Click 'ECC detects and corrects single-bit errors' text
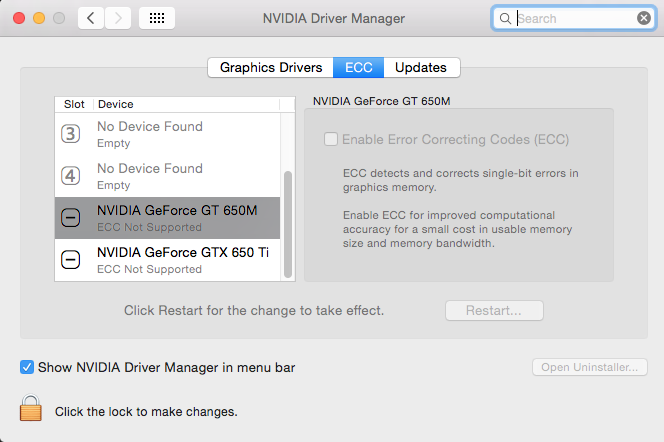The image size is (664, 442). [461, 180]
